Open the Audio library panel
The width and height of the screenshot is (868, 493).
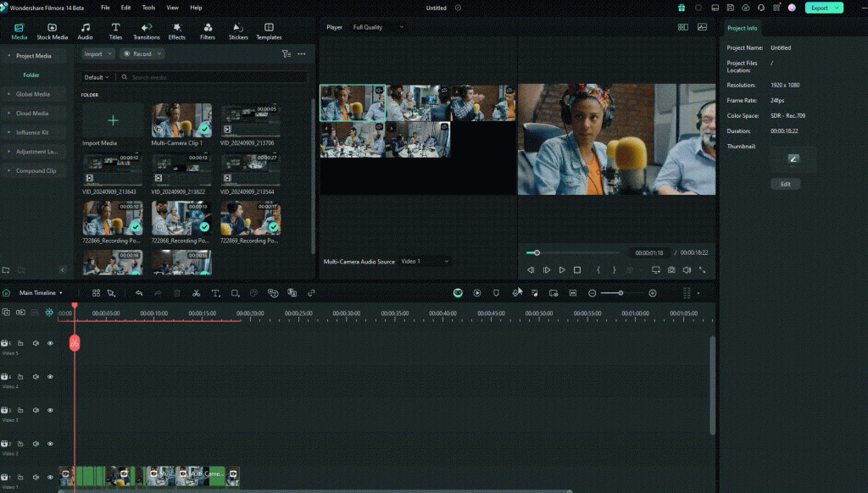click(86, 31)
